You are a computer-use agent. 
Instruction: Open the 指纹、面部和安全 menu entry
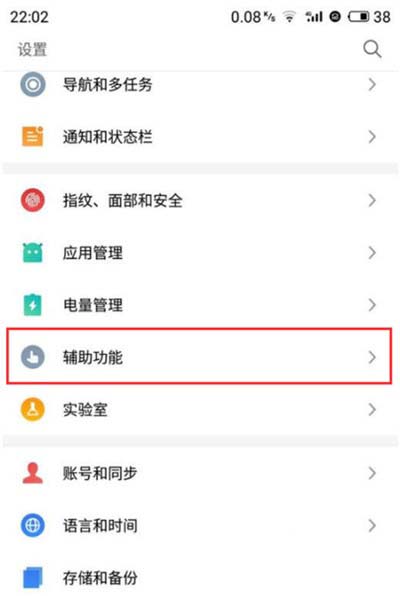200,200
